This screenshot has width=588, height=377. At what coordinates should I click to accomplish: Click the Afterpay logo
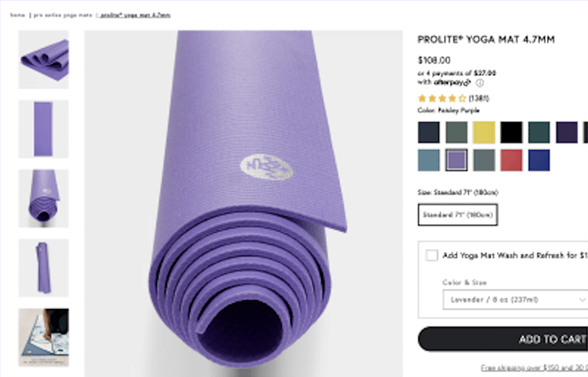[452, 83]
